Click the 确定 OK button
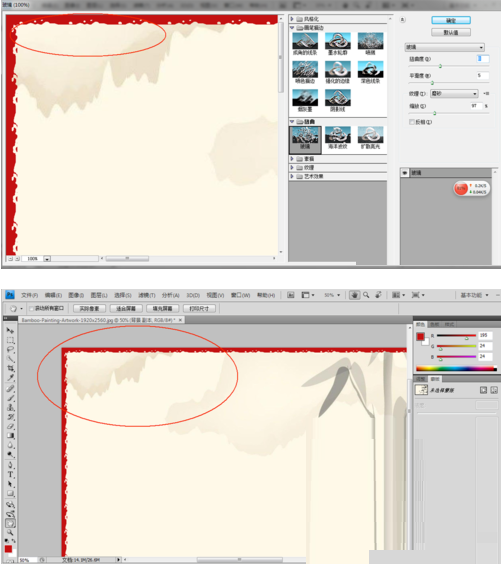The width and height of the screenshot is (501, 564). [451, 21]
